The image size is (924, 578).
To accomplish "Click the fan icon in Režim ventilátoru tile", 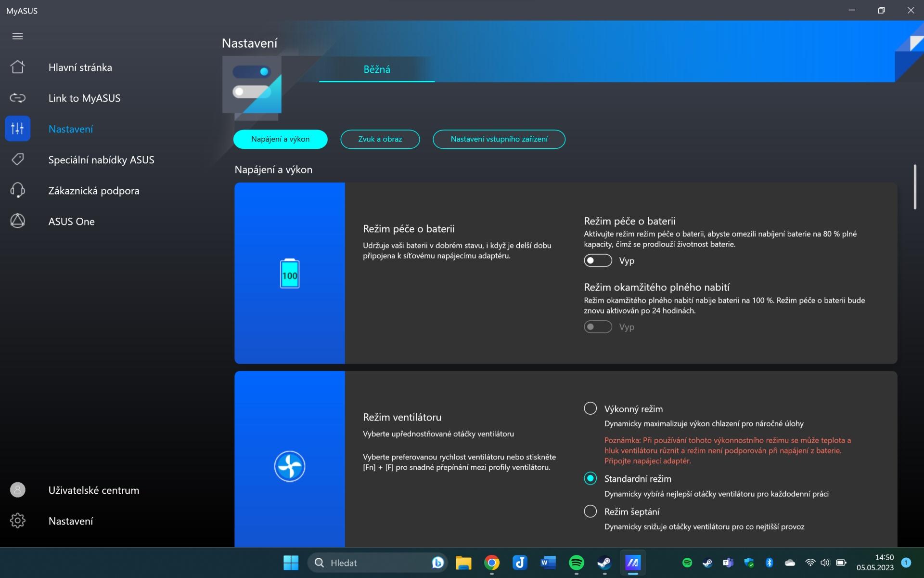I will pos(290,466).
